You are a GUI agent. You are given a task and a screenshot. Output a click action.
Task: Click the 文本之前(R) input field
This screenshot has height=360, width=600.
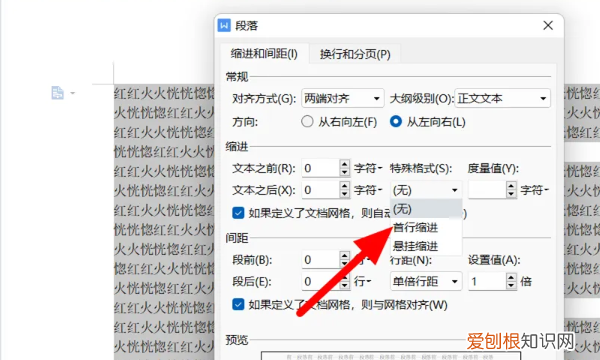[x=321, y=168]
